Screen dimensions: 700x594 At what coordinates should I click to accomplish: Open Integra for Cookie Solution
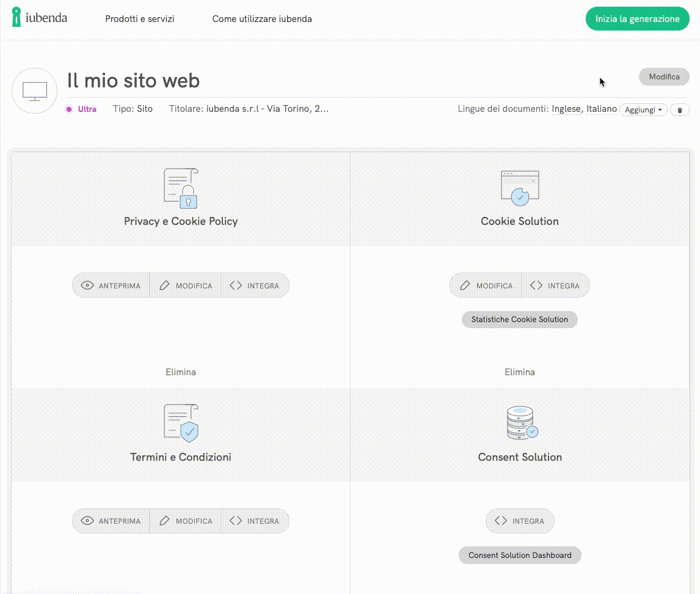[555, 285]
